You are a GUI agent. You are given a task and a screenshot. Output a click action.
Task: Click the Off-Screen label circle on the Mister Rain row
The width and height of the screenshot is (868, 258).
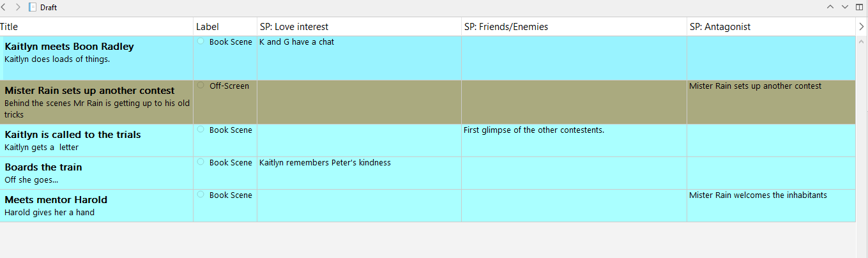(x=201, y=85)
